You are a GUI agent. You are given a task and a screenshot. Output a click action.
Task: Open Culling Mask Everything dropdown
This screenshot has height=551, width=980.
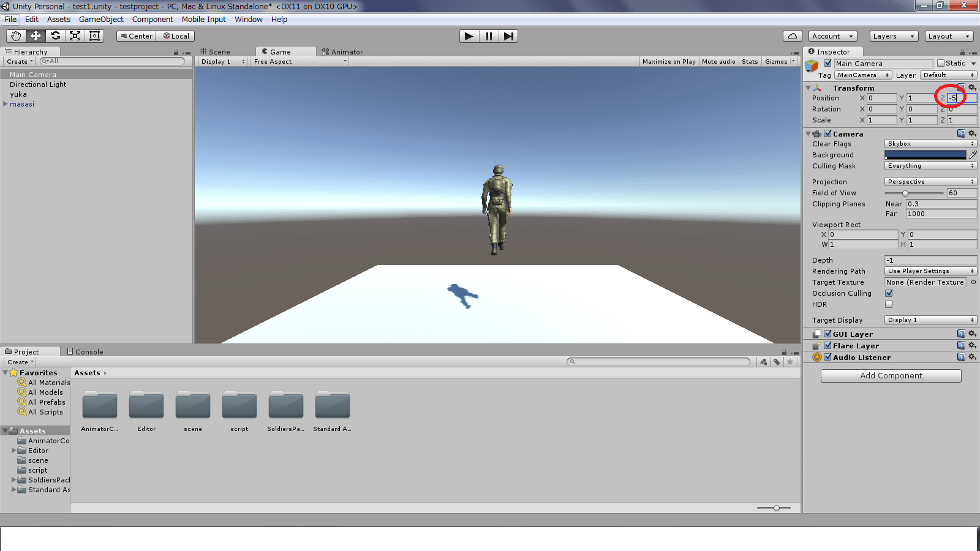pyautogui.click(x=930, y=166)
